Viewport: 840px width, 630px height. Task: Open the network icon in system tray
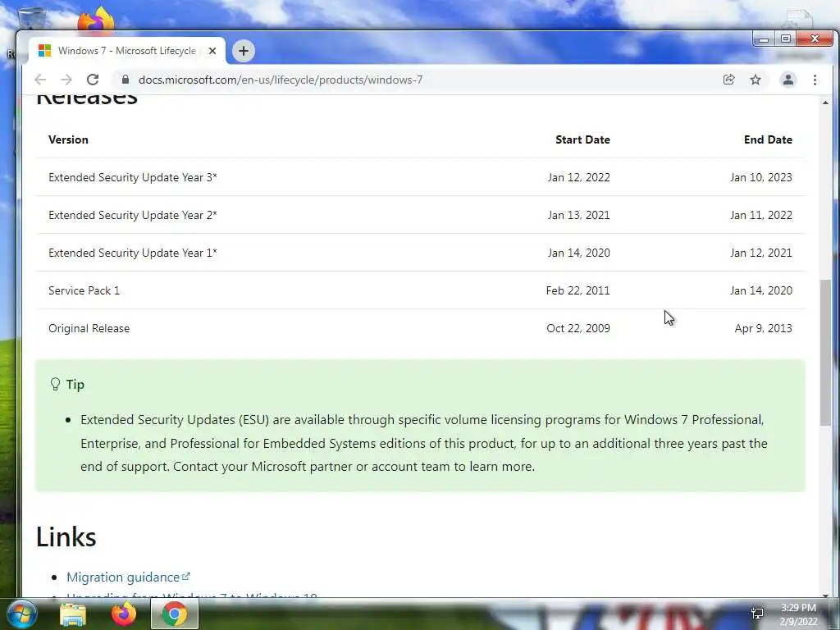[x=757, y=614]
